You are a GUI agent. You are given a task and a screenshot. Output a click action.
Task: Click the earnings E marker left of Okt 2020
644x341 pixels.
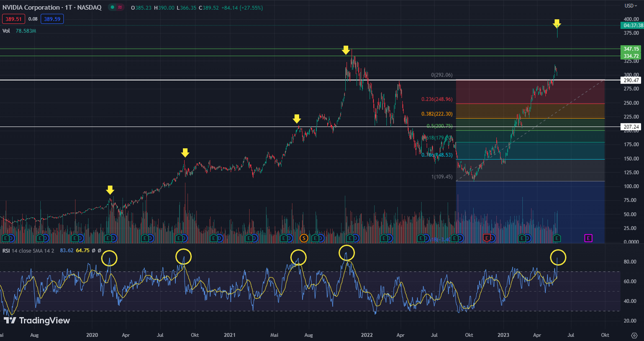tap(180, 238)
